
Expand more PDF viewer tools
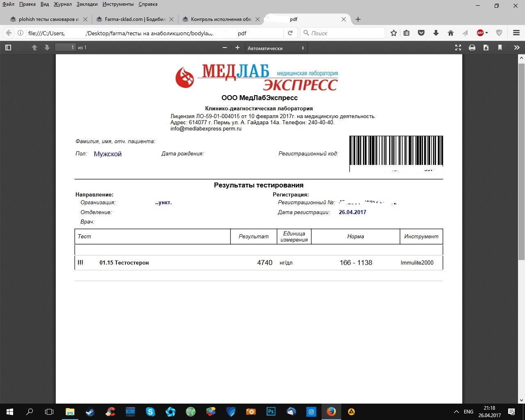pos(517,48)
